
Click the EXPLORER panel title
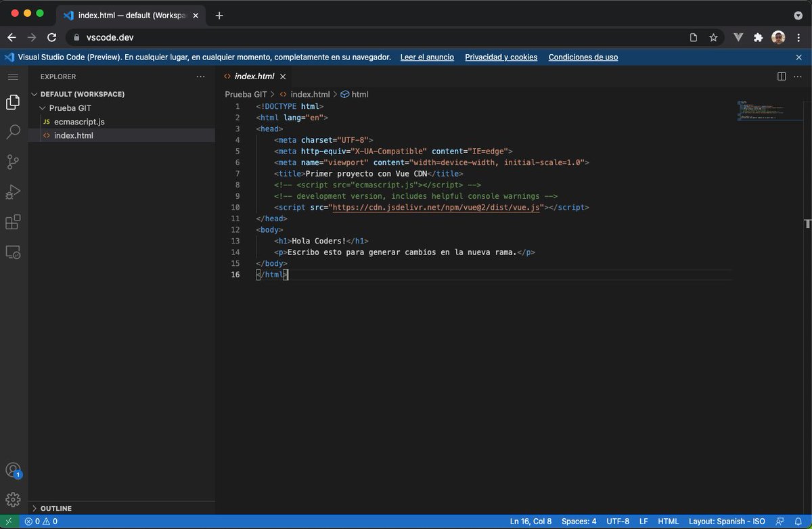pos(58,76)
